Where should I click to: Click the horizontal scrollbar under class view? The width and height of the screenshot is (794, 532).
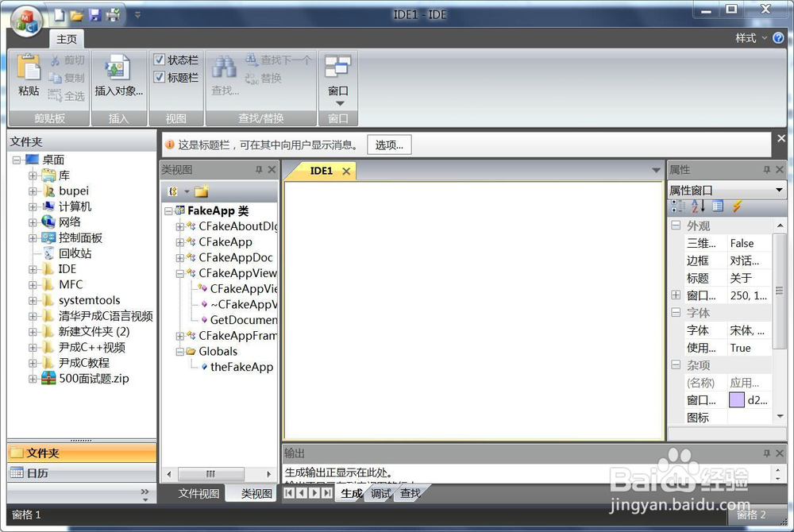coord(210,473)
